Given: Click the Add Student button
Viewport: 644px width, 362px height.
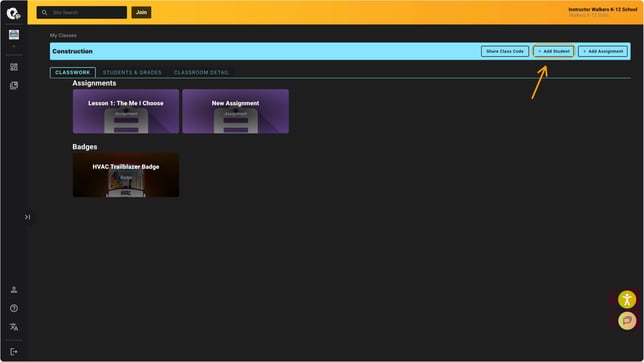Looking at the screenshot, I should [554, 51].
